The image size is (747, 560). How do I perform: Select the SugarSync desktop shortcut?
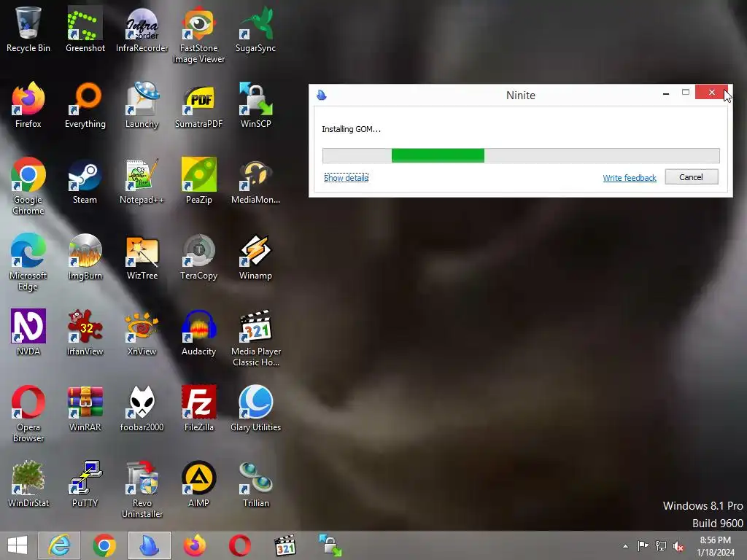point(256,28)
